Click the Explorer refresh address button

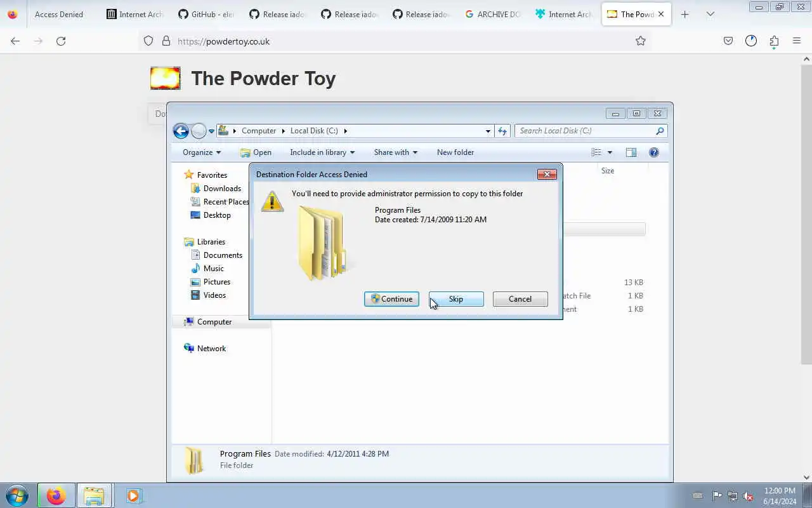(x=502, y=131)
